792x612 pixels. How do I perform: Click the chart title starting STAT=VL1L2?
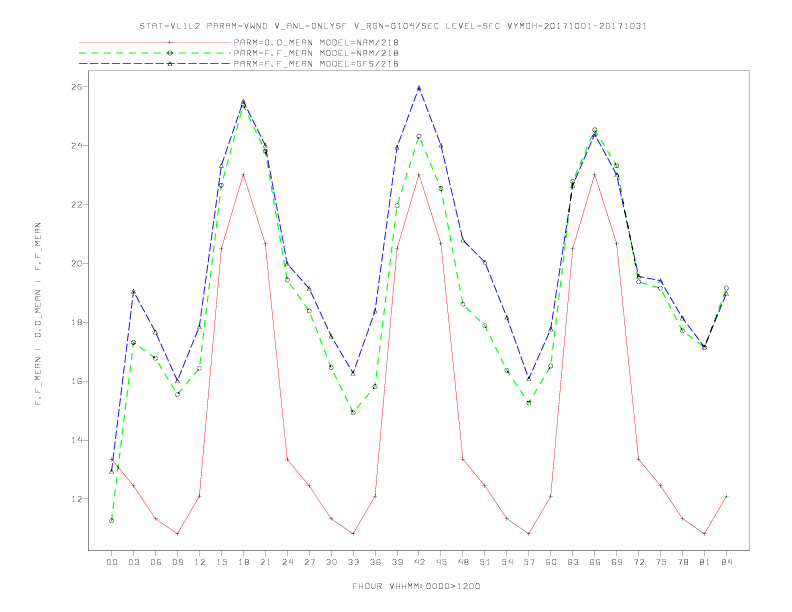[x=393, y=26]
